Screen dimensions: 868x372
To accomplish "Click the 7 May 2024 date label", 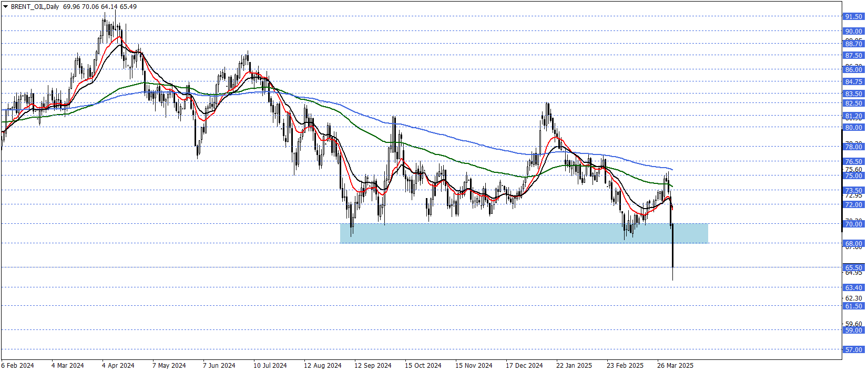I will click(169, 366).
